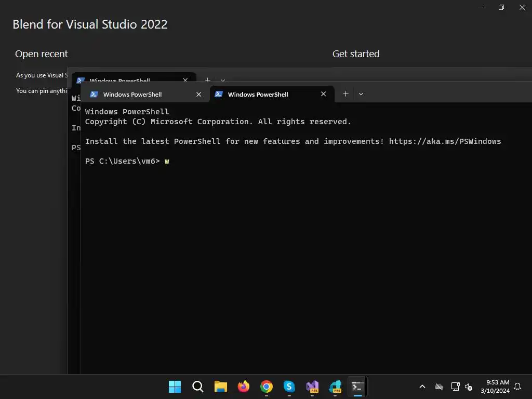This screenshot has width=532, height=399.
Task: Add new tab in background terminal window
Action: tap(208, 79)
